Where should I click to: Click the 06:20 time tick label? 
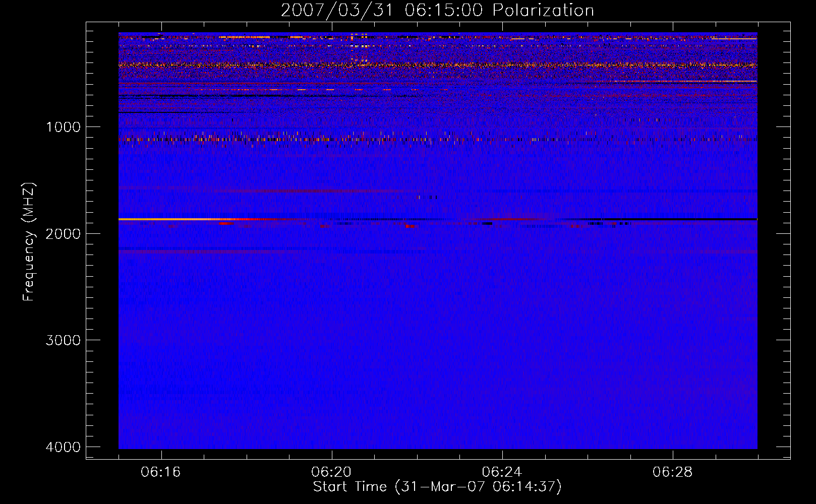coord(331,472)
